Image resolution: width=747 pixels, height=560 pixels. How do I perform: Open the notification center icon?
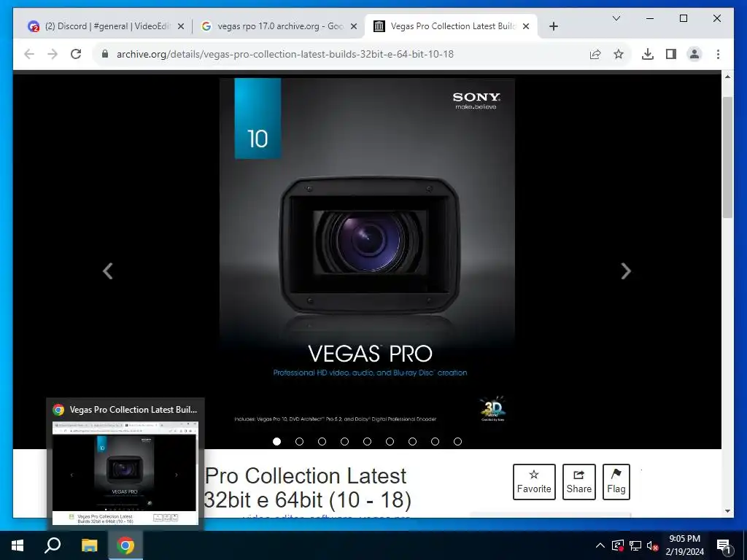tap(724, 545)
